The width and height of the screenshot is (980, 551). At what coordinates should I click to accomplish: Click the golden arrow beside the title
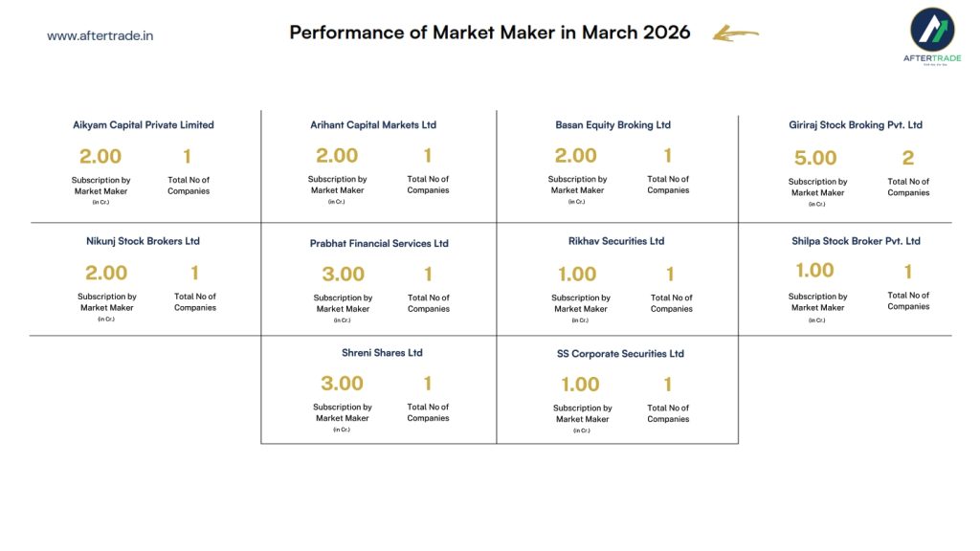coord(735,34)
